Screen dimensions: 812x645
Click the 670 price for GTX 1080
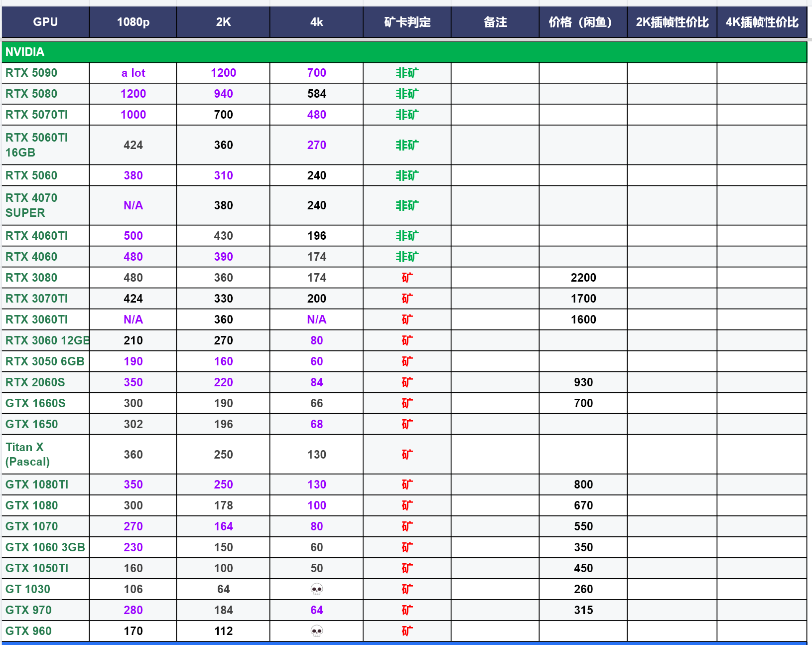[583, 505]
